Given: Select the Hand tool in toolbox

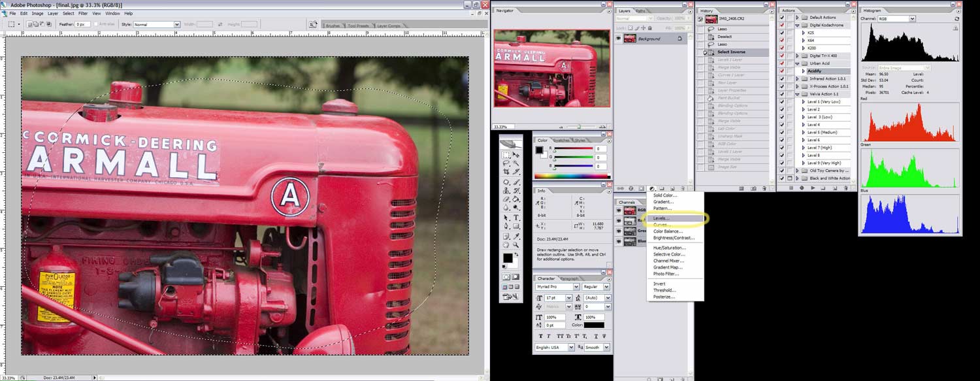Looking at the screenshot, I should click(x=506, y=245).
